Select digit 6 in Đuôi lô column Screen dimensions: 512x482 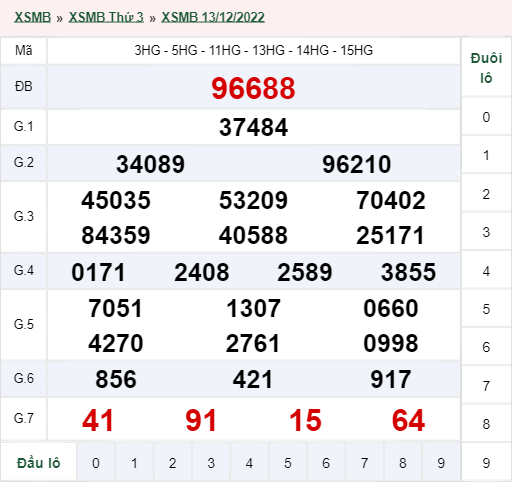(x=486, y=347)
